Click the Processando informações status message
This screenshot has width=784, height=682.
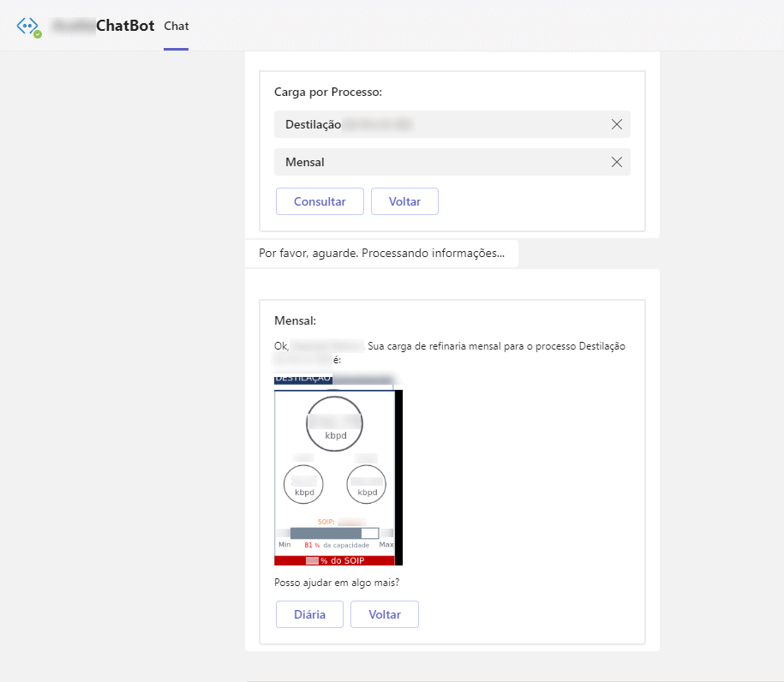(384, 254)
